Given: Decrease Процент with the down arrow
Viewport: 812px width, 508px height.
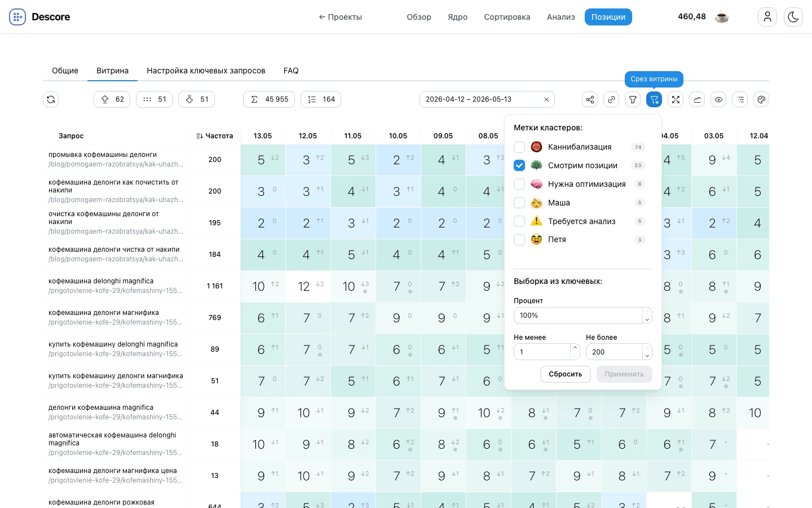Looking at the screenshot, I should coord(647,319).
